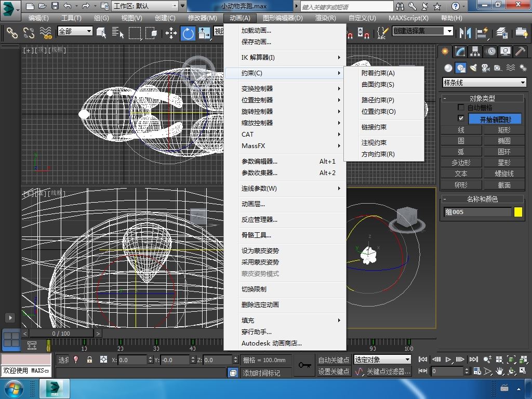The width and height of the screenshot is (532, 399).
Task: Open the Utilities hammer tab
Action: click(520, 51)
